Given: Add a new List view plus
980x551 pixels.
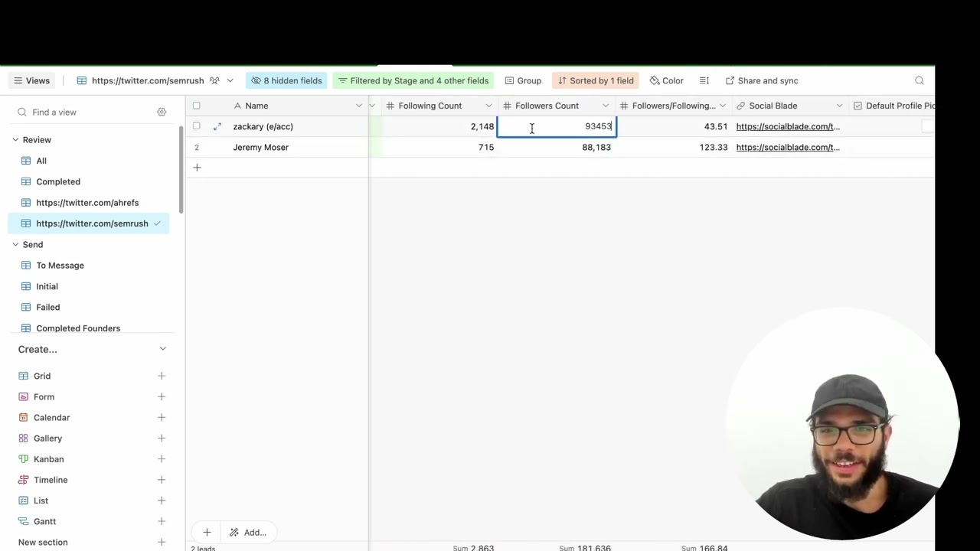Looking at the screenshot, I should tap(162, 500).
